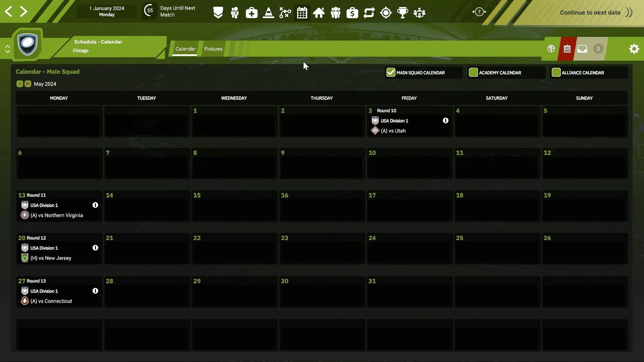The height and width of the screenshot is (362, 644).
Task: Select the Calender tab
Action: pyautogui.click(x=185, y=49)
